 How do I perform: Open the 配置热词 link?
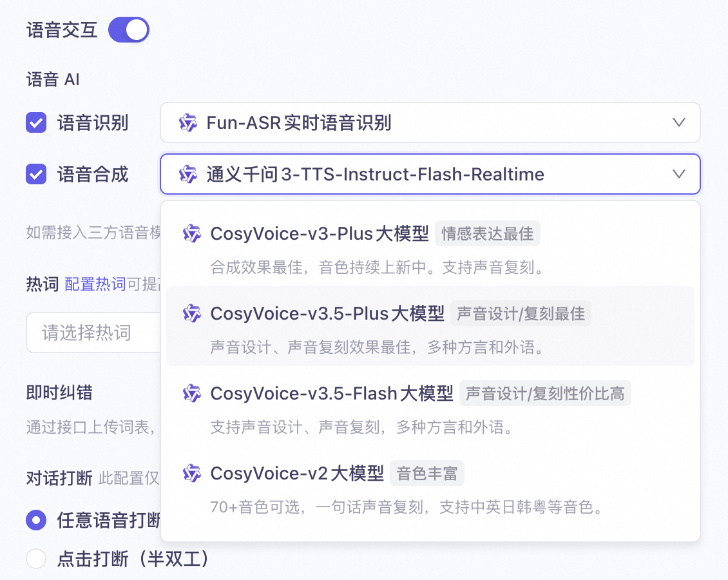tap(95, 284)
